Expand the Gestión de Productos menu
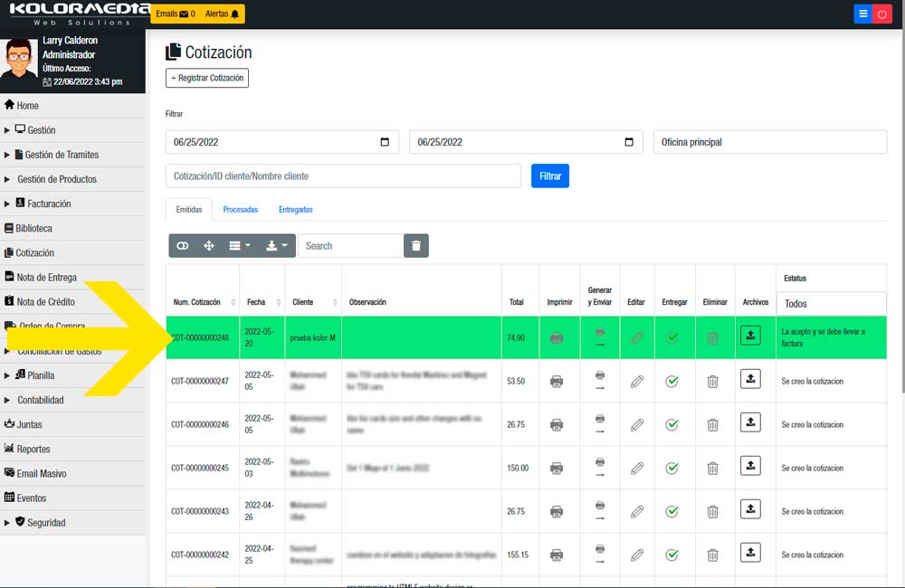The image size is (905, 588). point(72,179)
